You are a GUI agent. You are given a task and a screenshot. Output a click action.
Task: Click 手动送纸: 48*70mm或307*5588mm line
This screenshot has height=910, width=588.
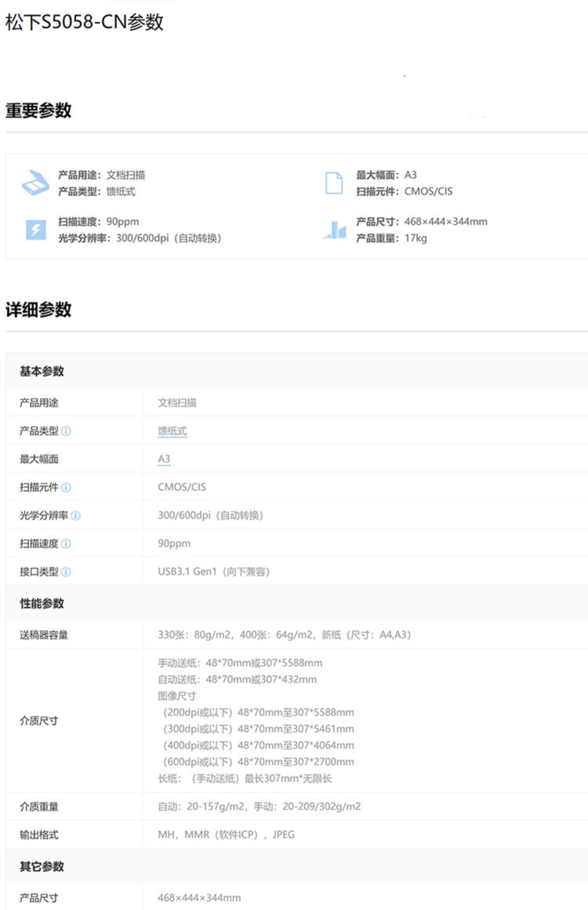[240, 663]
